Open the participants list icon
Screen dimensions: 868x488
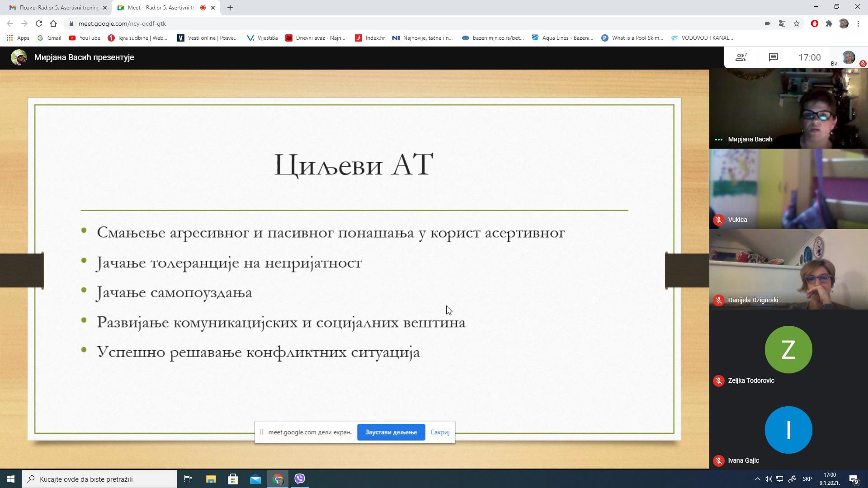741,57
